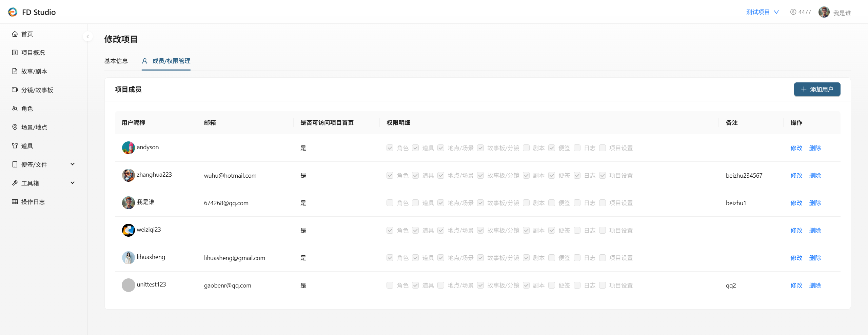Toggle 地点/场景 checkbox for unittest123
Screen dimensions: 868x335
click(x=441, y=285)
